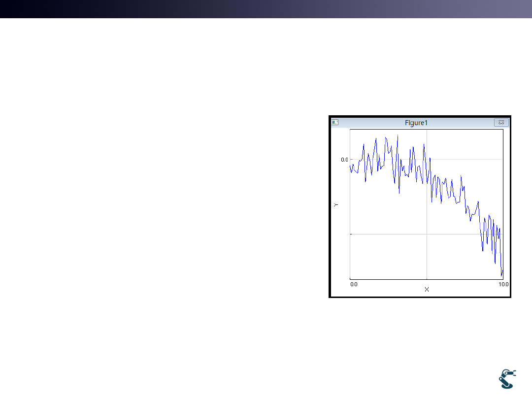Click the 0.0 tick label on Y axis
This screenshot has height=399, width=532.
(344, 160)
